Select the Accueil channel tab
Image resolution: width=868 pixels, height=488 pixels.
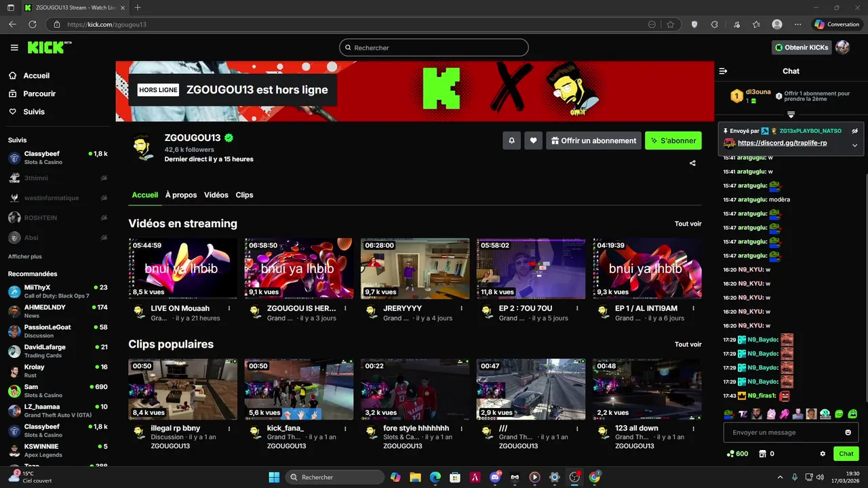click(x=145, y=195)
